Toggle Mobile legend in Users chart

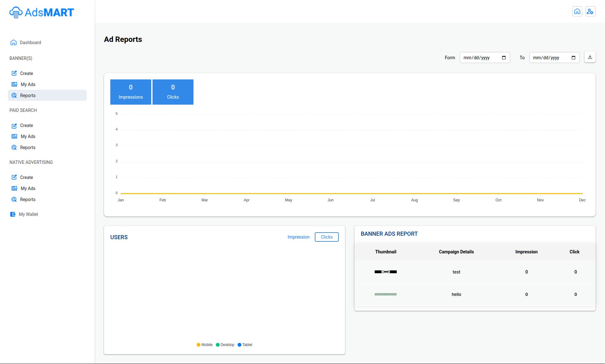(x=205, y=345)
